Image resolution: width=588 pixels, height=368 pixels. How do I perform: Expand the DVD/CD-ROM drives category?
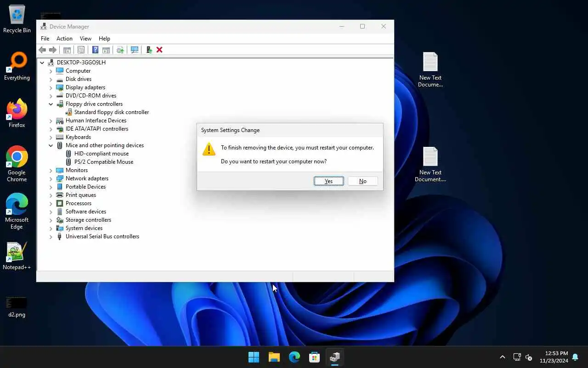[x=51, y=96]
